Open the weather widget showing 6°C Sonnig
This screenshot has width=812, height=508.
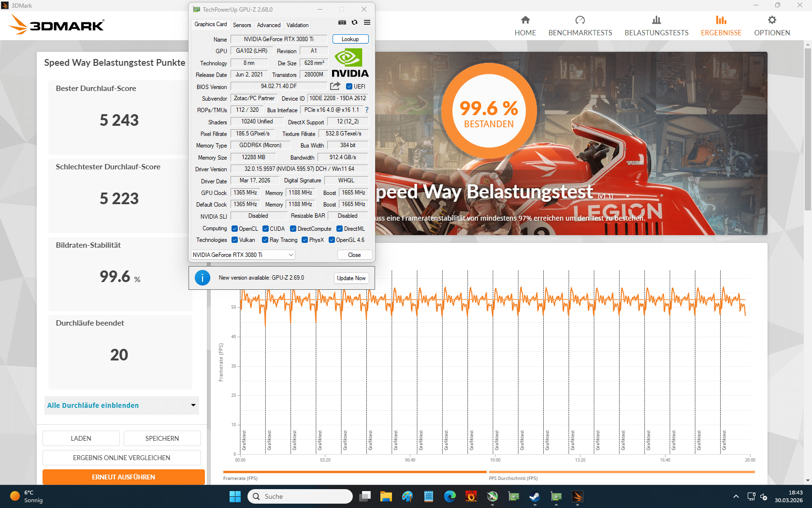click(x=27, y=496)
